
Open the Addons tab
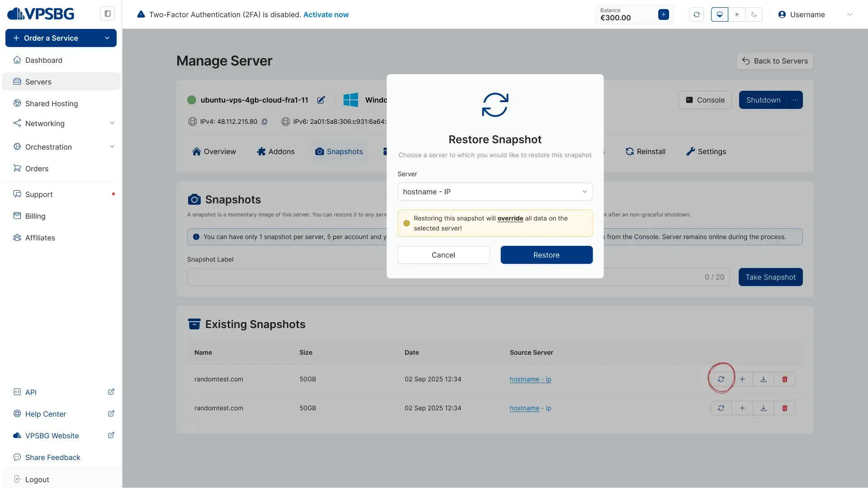(275, 151)
